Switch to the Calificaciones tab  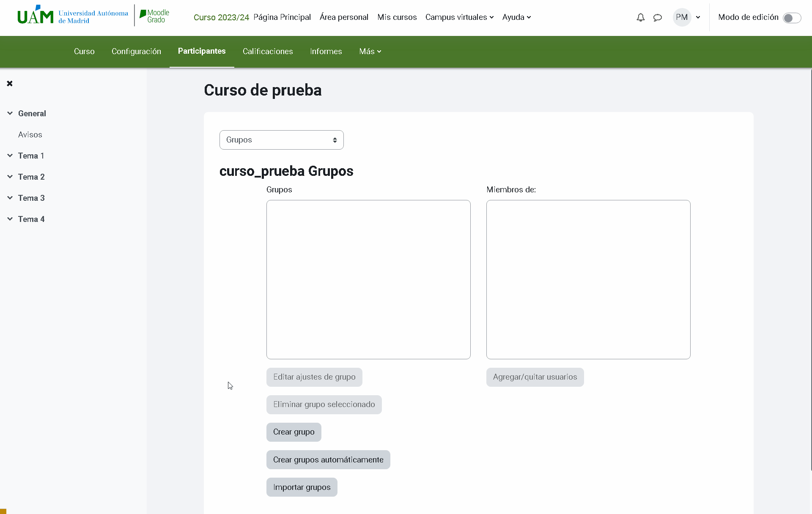pos(267,51)
